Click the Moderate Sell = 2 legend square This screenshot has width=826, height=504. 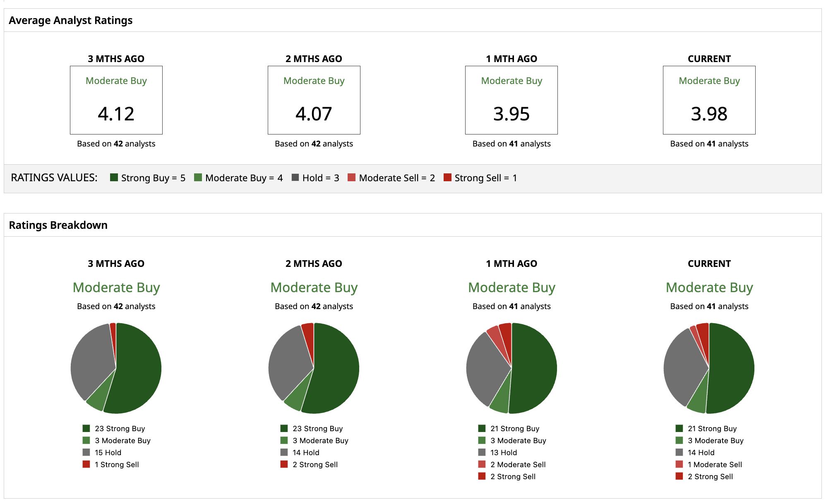click(x=351, y=178)
